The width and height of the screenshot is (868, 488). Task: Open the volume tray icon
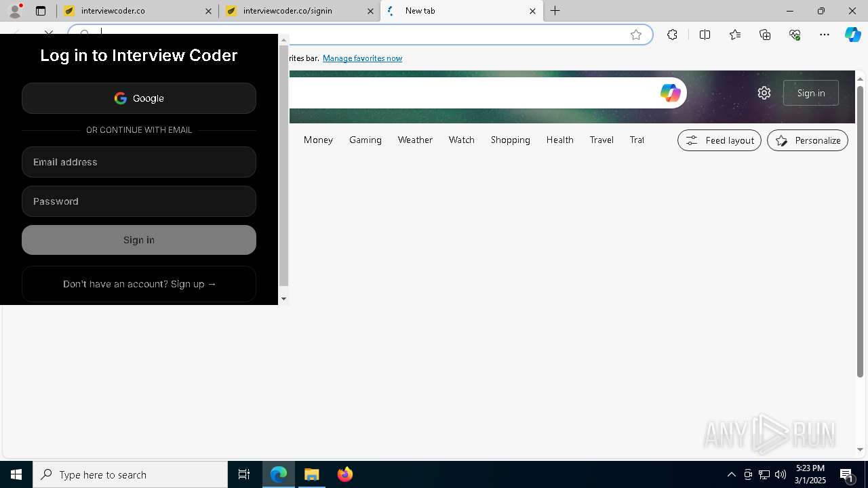tap(780, 474)
